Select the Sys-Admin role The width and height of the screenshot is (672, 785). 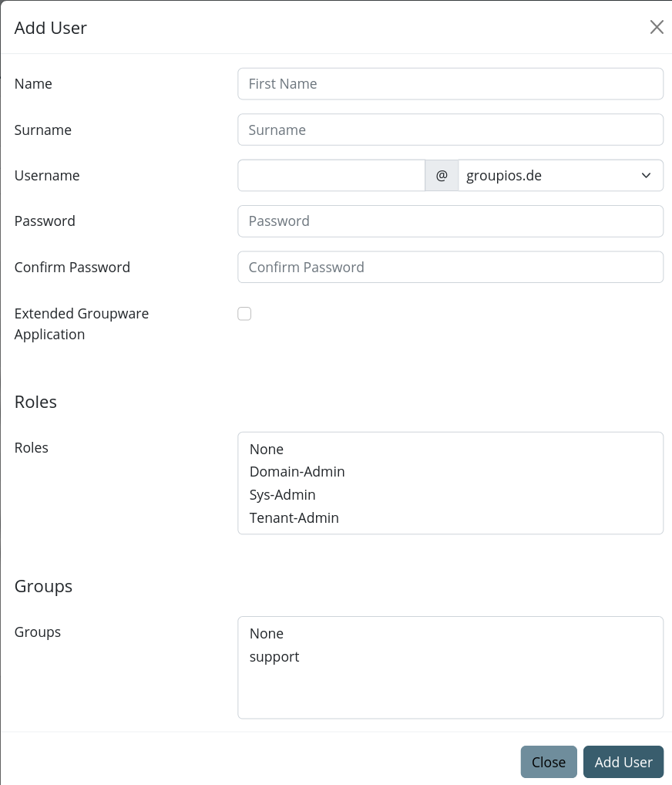tap(282, 494)
